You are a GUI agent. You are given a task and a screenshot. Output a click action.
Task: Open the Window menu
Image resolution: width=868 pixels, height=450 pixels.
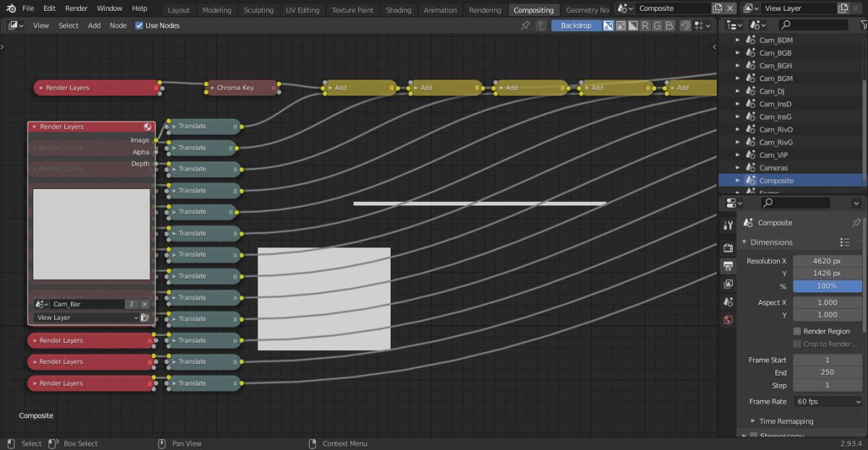pos(109,9)
